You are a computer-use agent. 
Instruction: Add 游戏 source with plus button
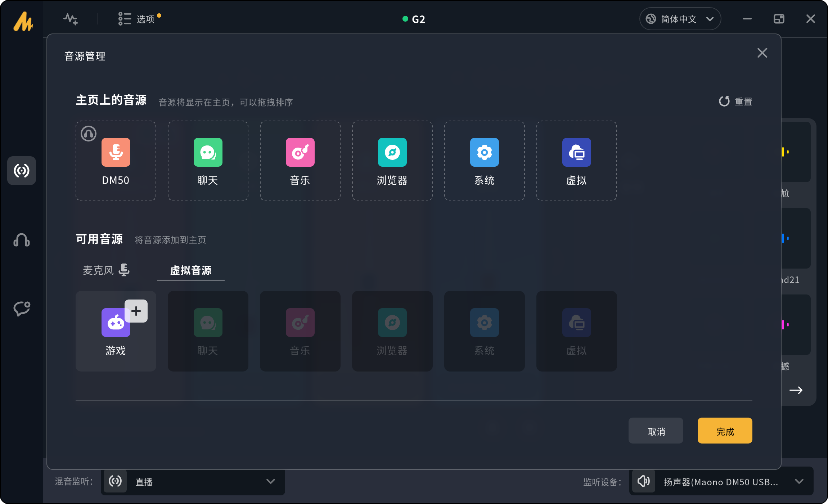coord(136,311)
